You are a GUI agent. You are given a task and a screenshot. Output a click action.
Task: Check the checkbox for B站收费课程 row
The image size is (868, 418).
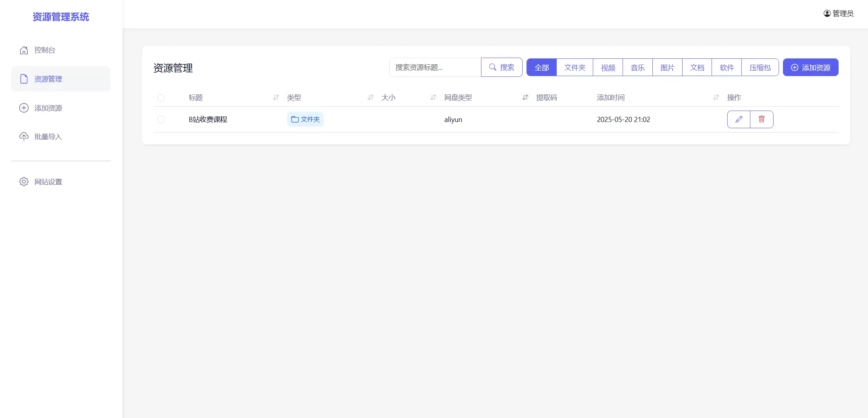[x=161, y=119]
